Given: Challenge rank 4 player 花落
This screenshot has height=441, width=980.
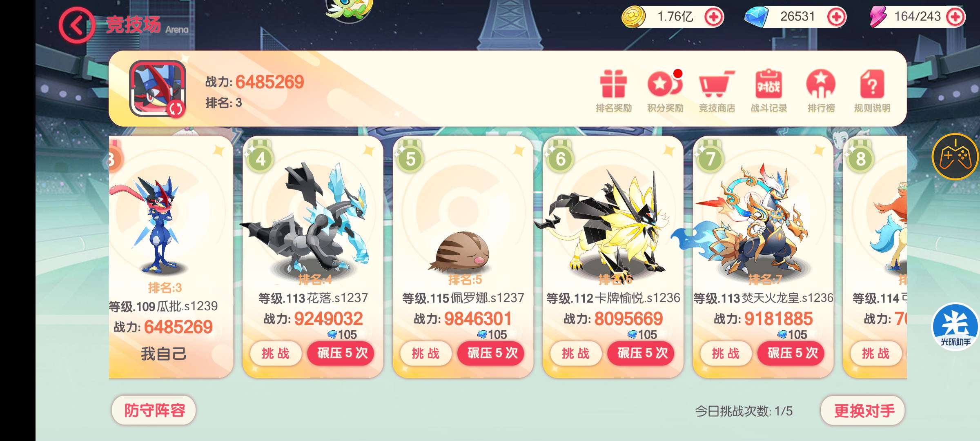Looking at the screenshot, I should (276, 353).
